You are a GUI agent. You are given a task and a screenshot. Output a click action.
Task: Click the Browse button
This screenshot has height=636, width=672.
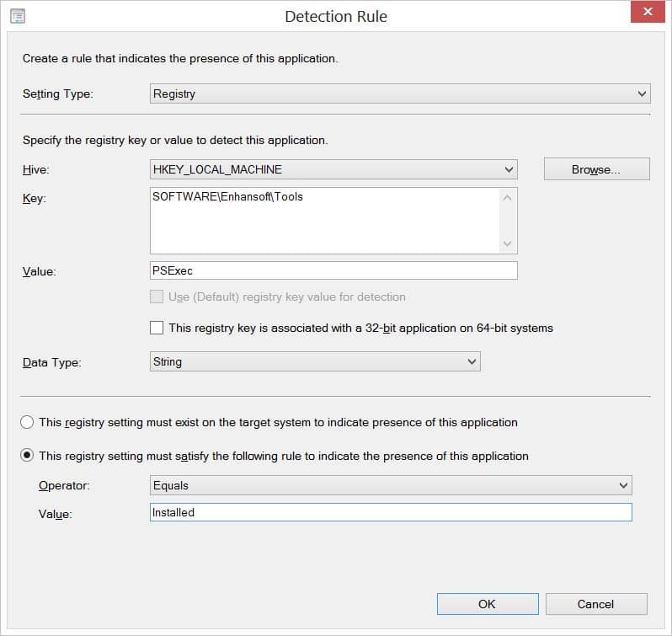click(x=596, y=169)
